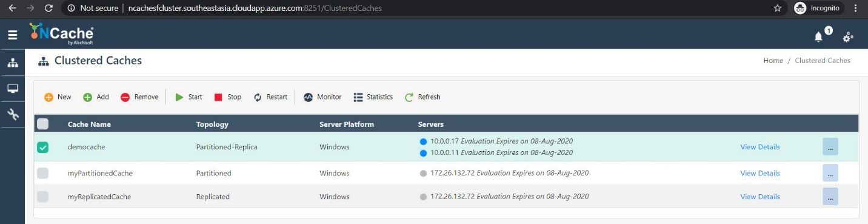Click New cache button

pyautogui.click(x=58, y=97)
